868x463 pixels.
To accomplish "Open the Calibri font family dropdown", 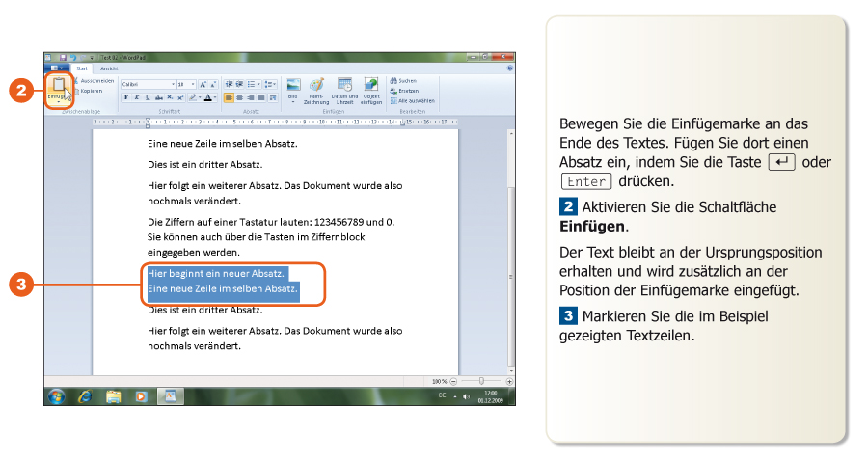I will tap(172, 84).
